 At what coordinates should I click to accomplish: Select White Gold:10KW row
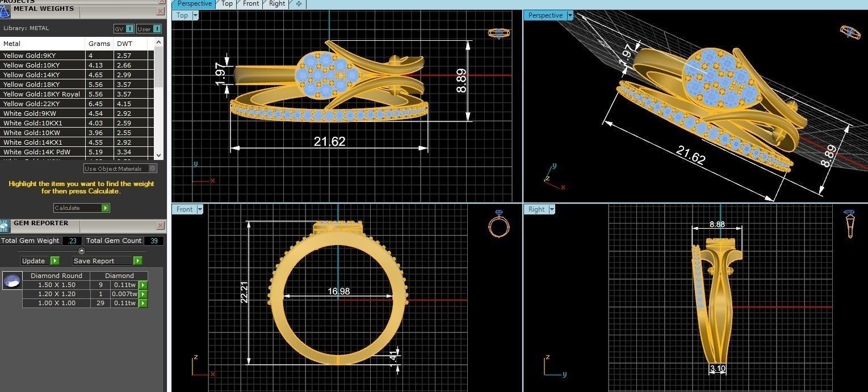pyautogui.click(x=77, y=133)
